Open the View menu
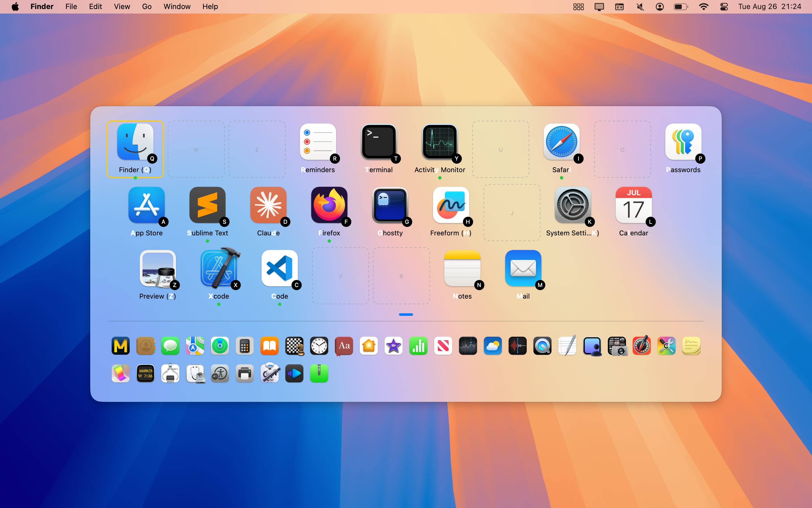812x508 pixels. tap(122, 6)
